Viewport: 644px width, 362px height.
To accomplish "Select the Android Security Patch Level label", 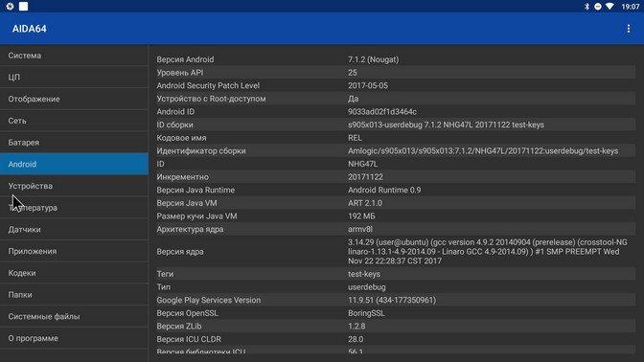I will pos(208,86).
